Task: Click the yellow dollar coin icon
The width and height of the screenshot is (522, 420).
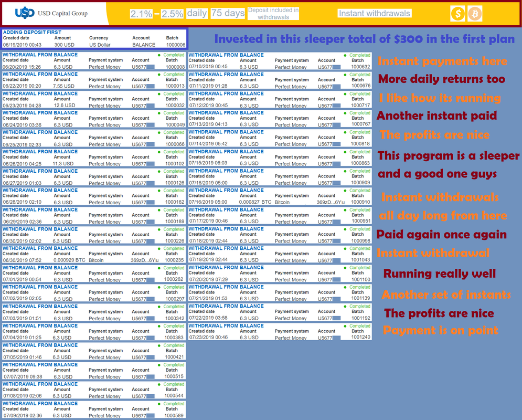Action: 458,14
